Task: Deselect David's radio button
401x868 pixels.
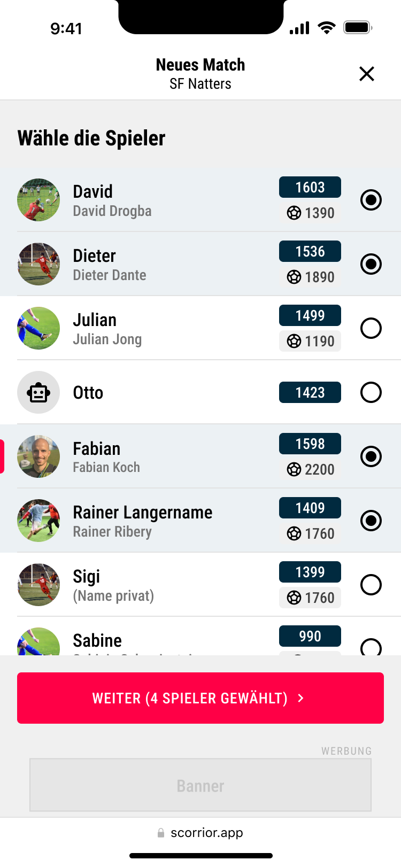Action: 371,200
